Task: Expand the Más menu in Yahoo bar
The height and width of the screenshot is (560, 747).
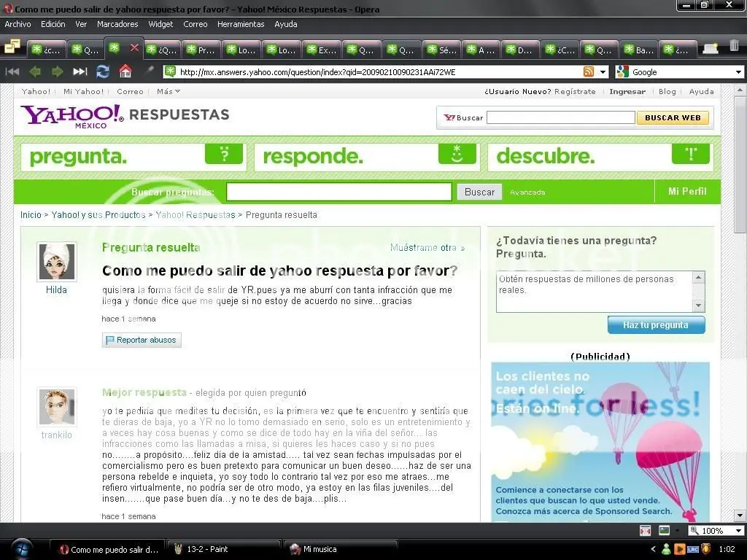Action: [x=169, y=91]
